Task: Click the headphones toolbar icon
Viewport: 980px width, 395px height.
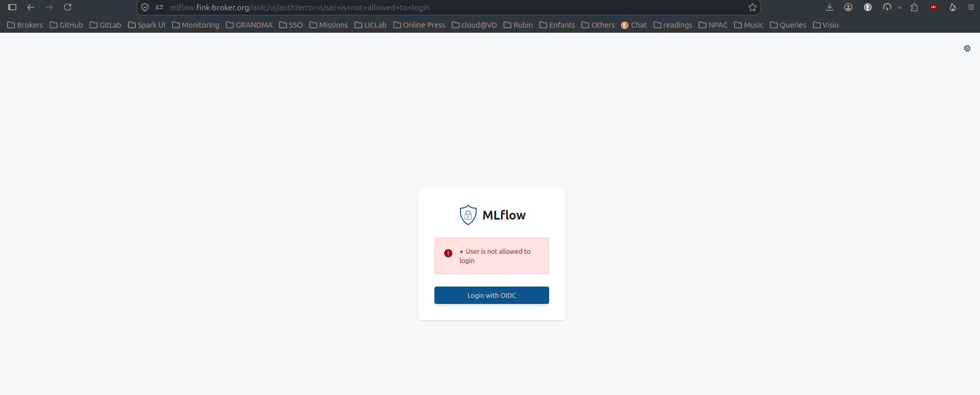Action: click(x=887, y=7)
